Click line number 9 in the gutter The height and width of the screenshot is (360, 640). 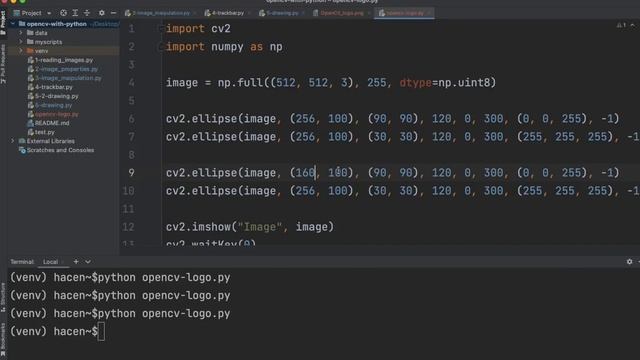[x=131, y=173]
